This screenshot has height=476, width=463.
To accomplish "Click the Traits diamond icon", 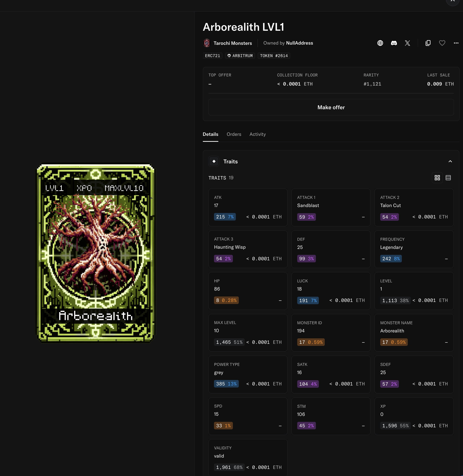I will [214, 161].
